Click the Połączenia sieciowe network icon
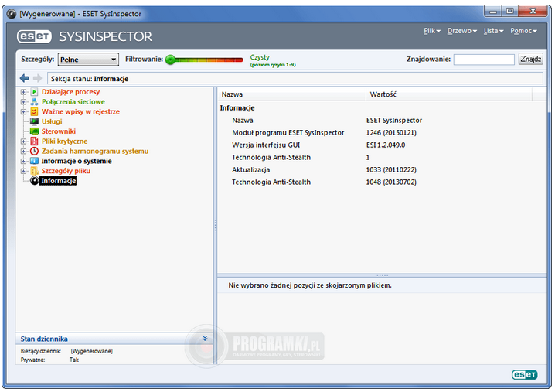The height and width of the screenshot is (392, 555). (x=34, y=102)
